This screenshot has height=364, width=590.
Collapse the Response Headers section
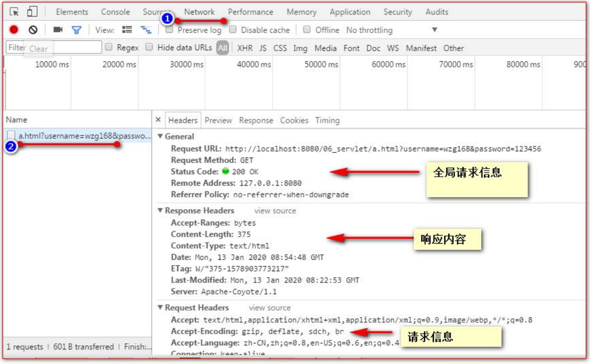tap(160, 210)
